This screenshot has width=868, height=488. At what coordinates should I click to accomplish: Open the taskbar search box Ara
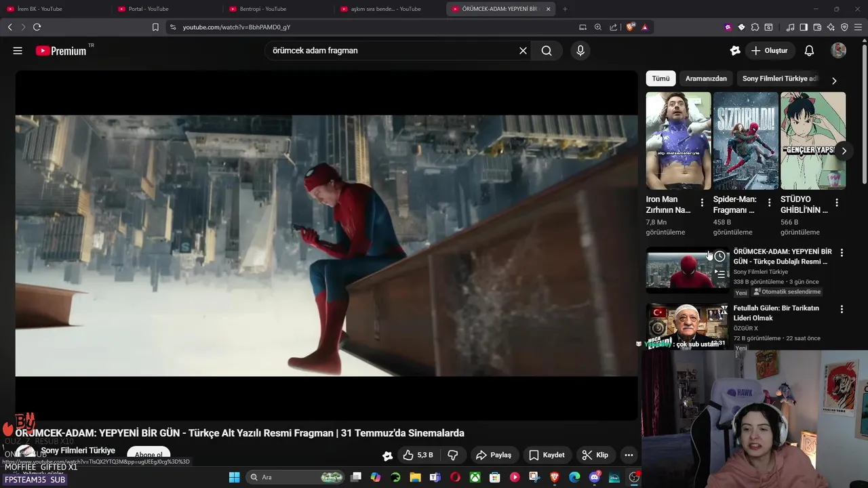click(295, 477)
